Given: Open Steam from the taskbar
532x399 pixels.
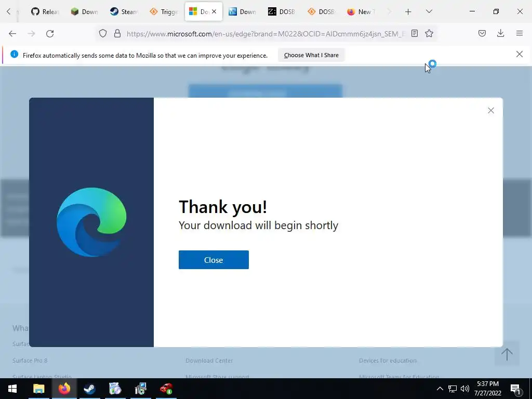Looking at the screenshot, I should coord(89,389).
